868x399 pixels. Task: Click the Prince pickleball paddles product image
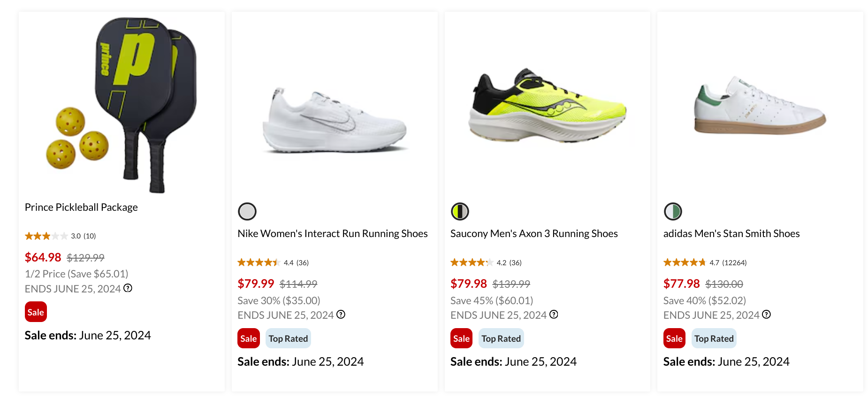point(122,106)
